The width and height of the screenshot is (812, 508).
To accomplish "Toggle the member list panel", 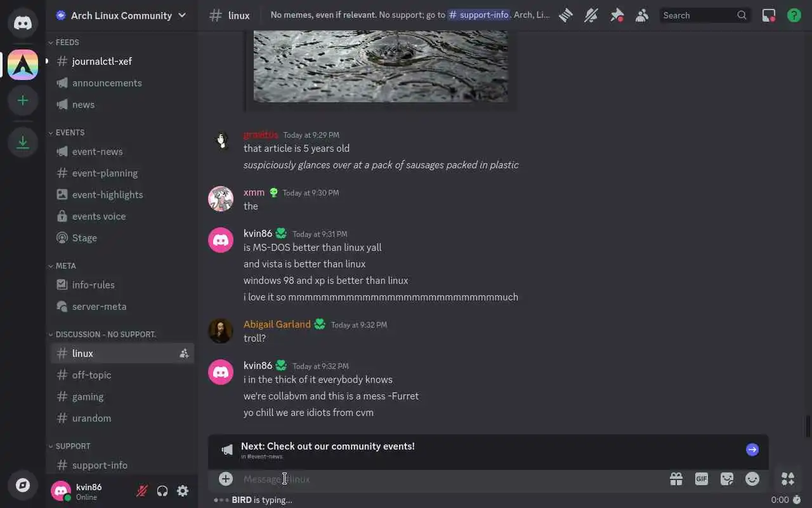I will [x=642, y=15].
